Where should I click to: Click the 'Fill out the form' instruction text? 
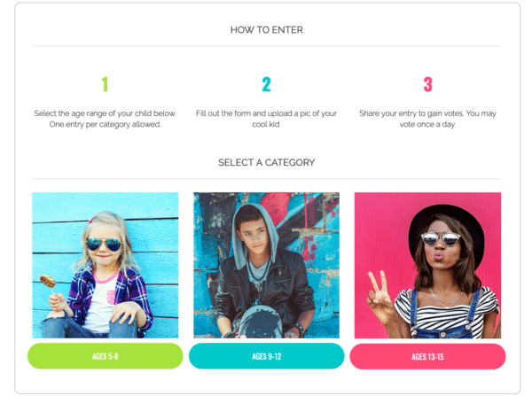[266, 119]
